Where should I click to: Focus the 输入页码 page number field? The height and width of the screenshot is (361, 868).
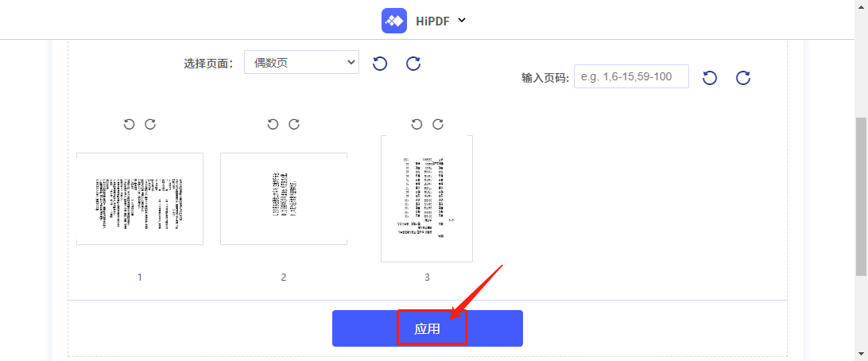coord(632,76)
